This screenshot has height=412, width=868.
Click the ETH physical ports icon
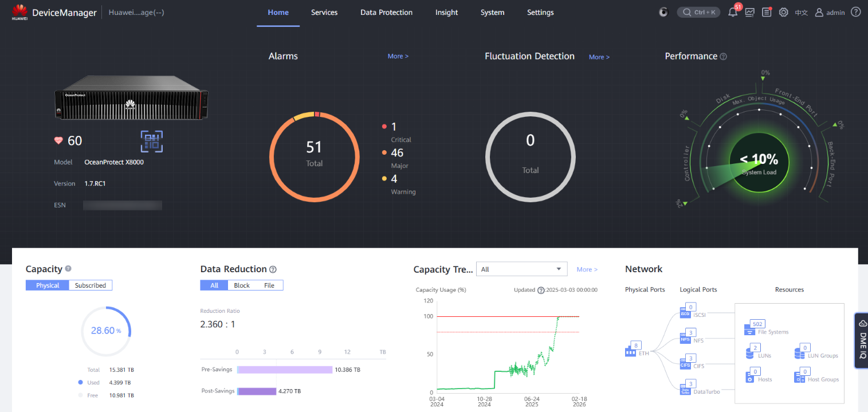(630, 351)
